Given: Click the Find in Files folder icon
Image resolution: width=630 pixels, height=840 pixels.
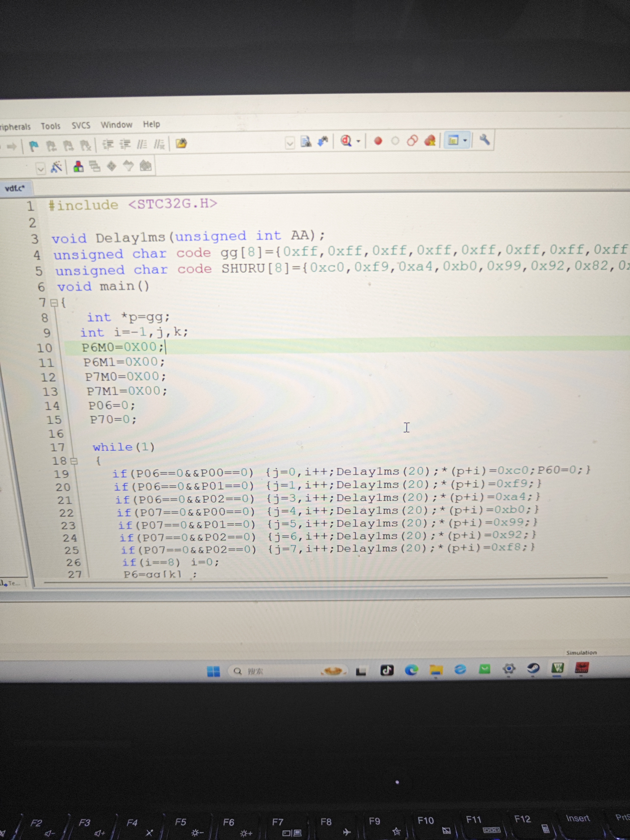Looking at the screenshot, I should [181, 144].
